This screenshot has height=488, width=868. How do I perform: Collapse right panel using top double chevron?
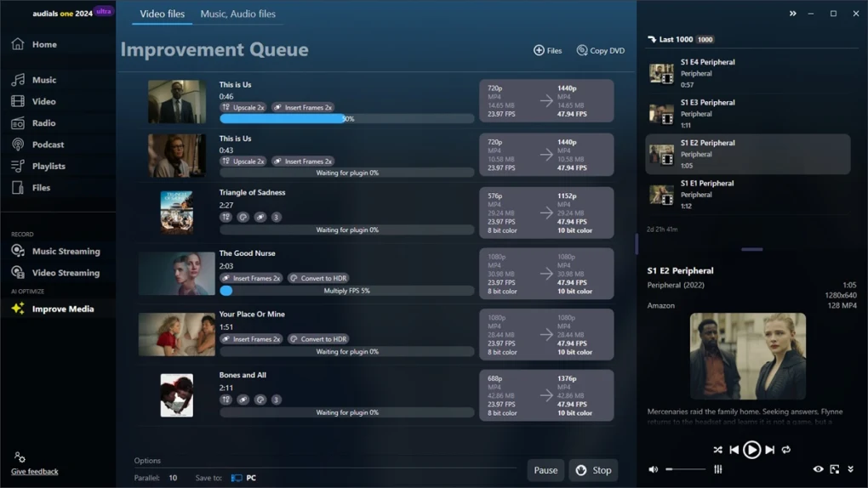click(792, 14)
